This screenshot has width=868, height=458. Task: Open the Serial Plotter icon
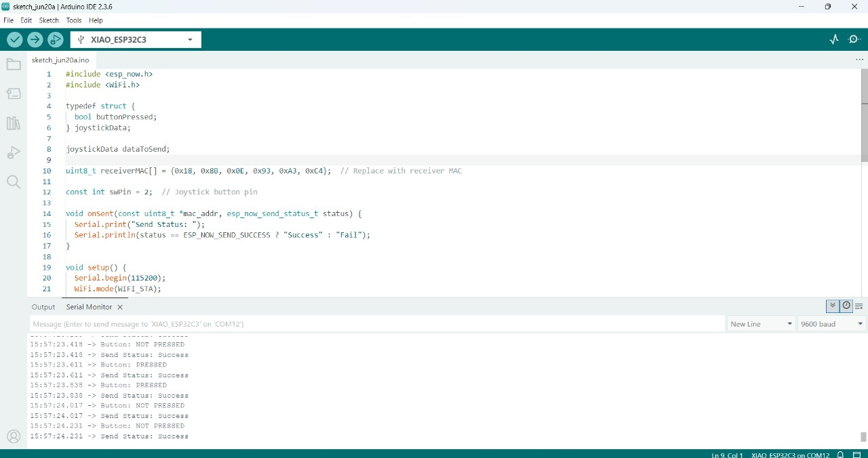[x=834, y=39]
